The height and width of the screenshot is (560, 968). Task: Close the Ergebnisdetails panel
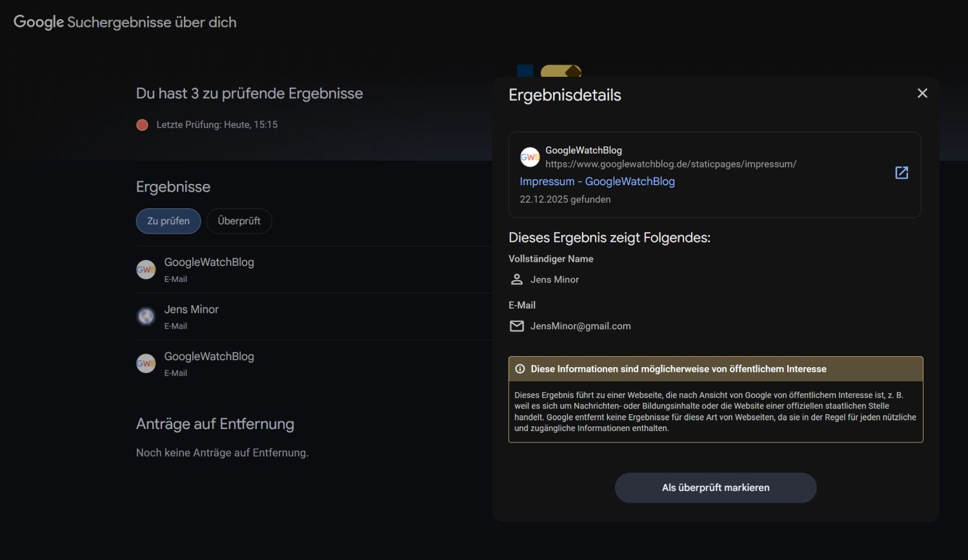(922, 94)
